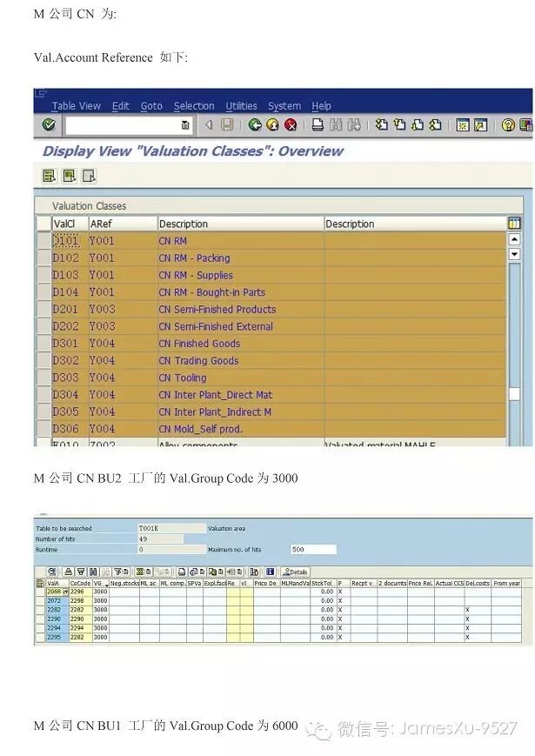535x756 pixels.
Task: Click the magnifier Details icon in grid toolbar
Action: [x=52, y=572]
